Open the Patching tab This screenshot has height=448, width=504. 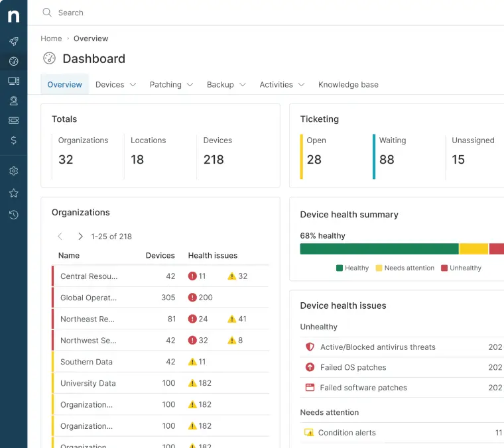click(x=166, y=84)
